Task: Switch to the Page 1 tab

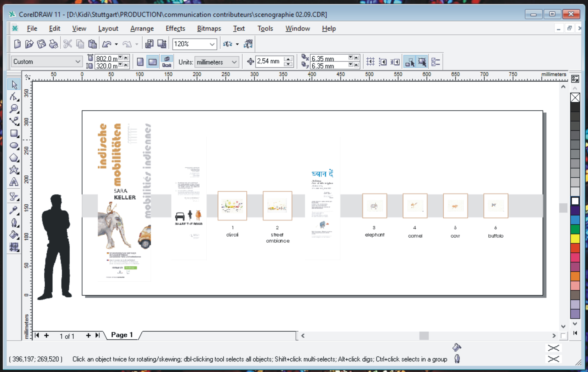Action: click(122, 335)
